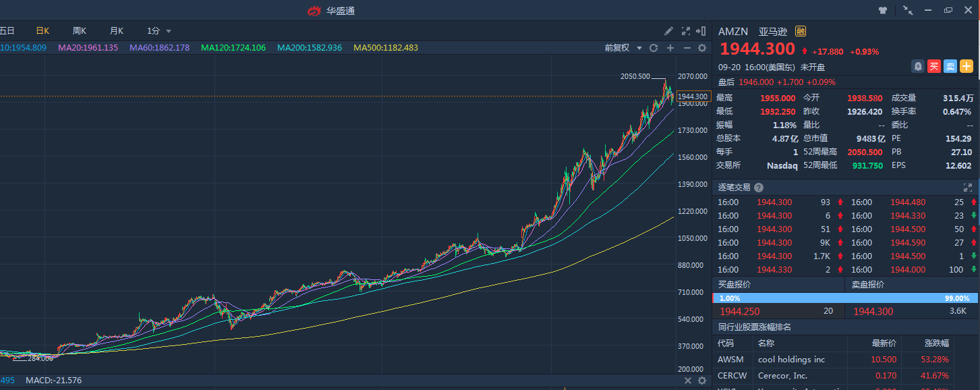Image resolution: width=980 pixels, height=390 pixels.
Task: Click the trade row with 9K volume
Action: click(780, 242)
